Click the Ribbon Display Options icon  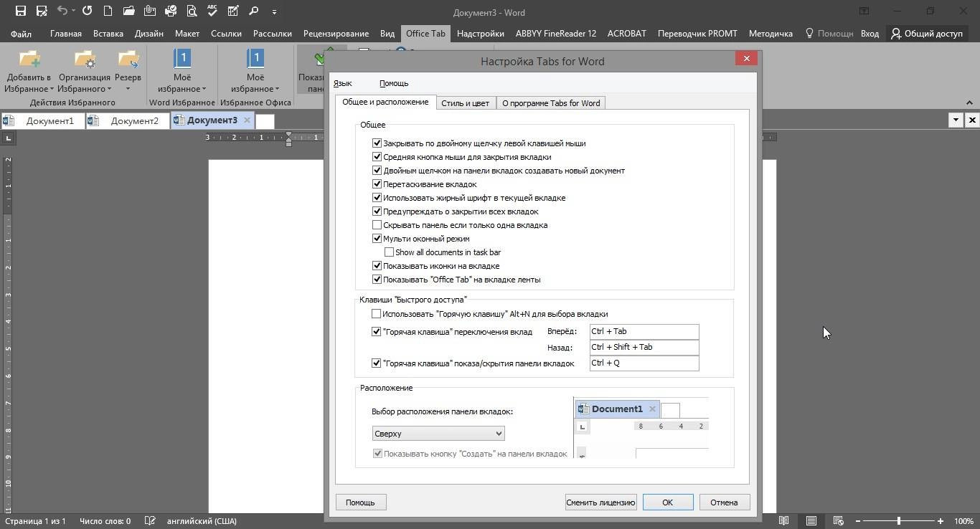click(x=864, y=11)
